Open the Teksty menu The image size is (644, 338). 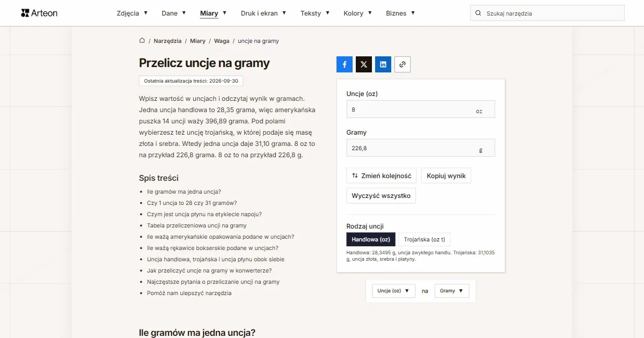[x=315, y=13]
